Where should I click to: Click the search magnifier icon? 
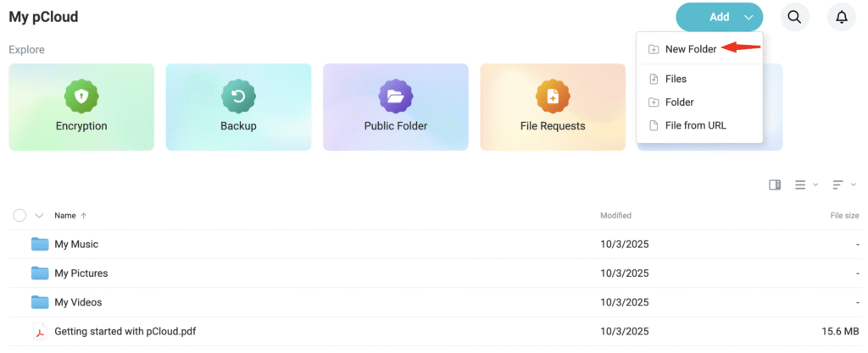[794, 17]
